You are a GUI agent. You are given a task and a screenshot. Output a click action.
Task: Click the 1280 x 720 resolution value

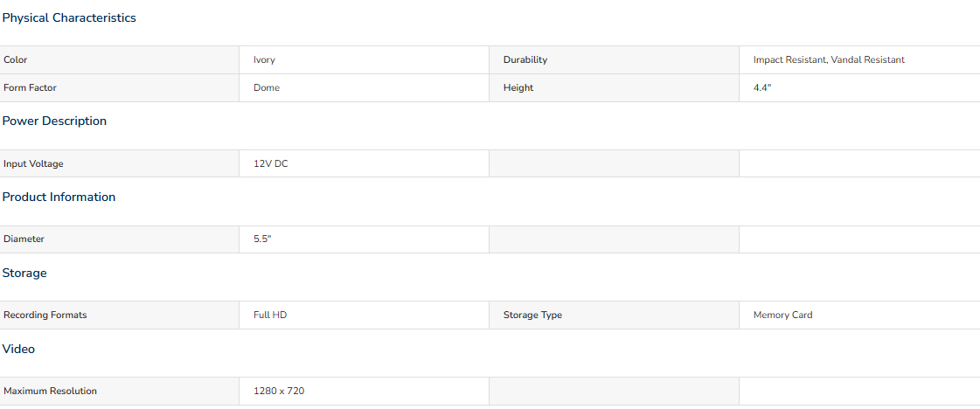pos(279,392)
